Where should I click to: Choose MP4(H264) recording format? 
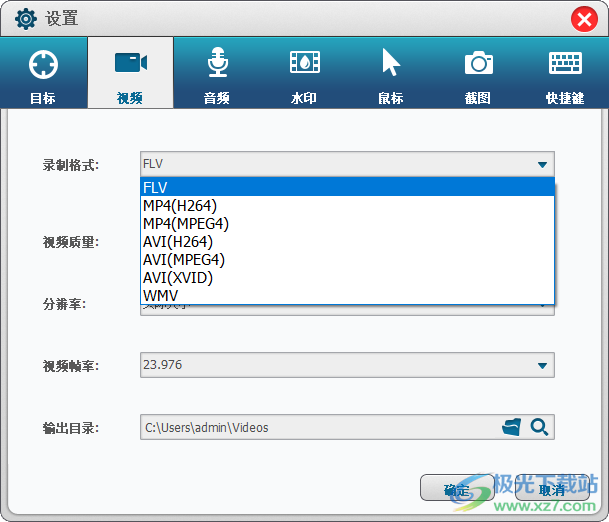pyautogui.click(x=347, y=205)
